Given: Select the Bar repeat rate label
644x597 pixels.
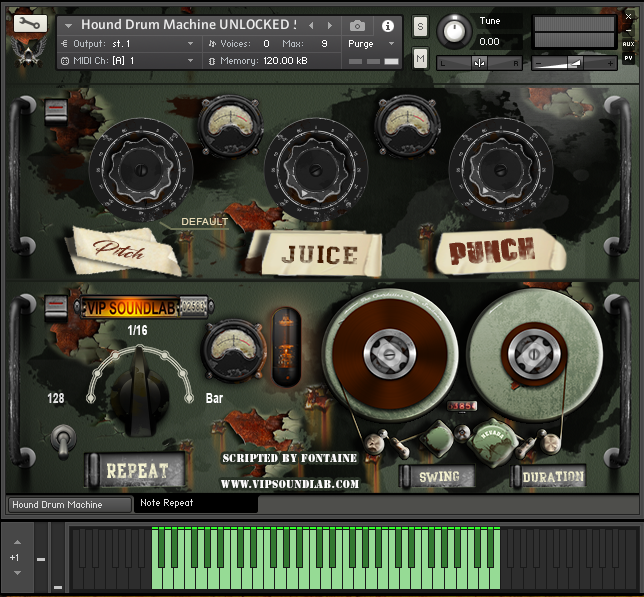Looking at the screenshot, I should tap(214, 398).
